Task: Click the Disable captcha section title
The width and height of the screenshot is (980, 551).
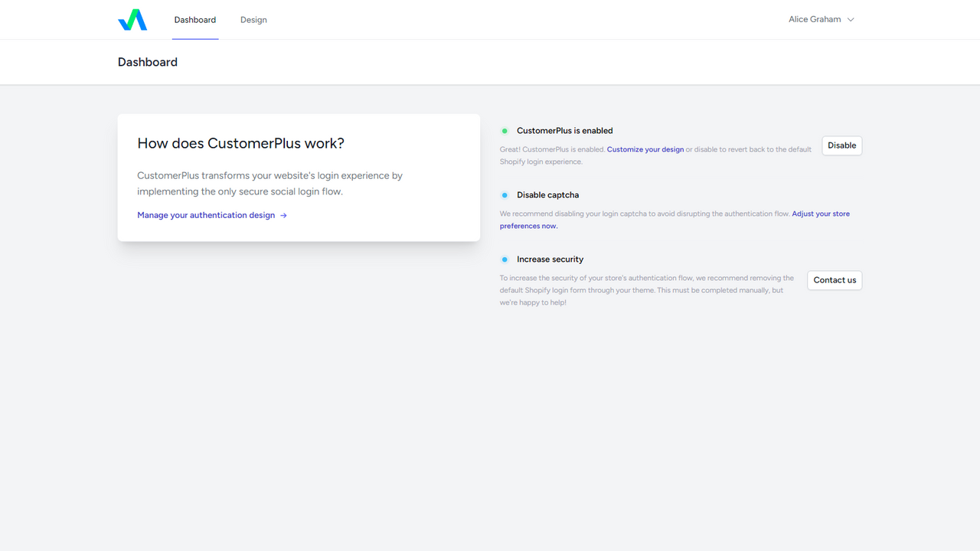Action: coord(547,194)
